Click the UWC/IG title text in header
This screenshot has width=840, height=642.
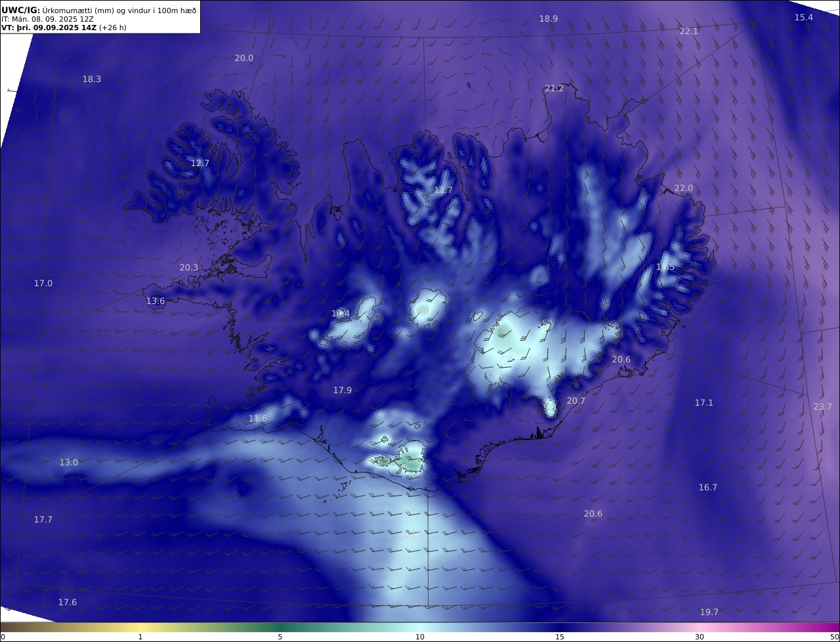click(21, 10)
